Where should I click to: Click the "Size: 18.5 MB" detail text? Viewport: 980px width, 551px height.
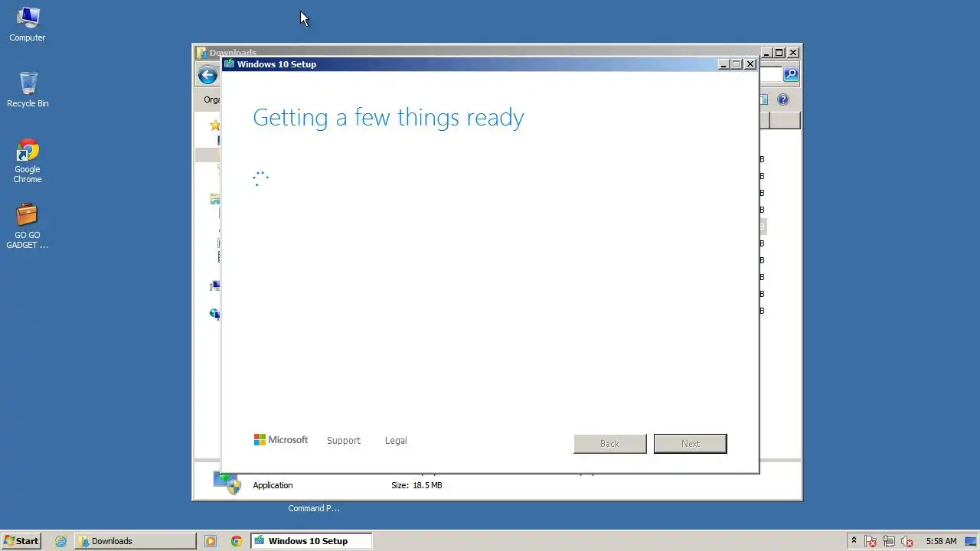[416, 485]
